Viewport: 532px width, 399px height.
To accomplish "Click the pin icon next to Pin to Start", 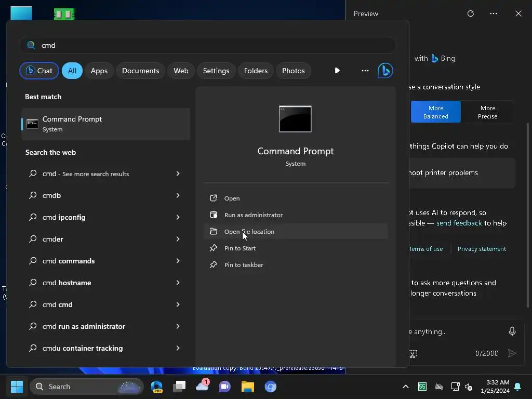I will (214, 248).
